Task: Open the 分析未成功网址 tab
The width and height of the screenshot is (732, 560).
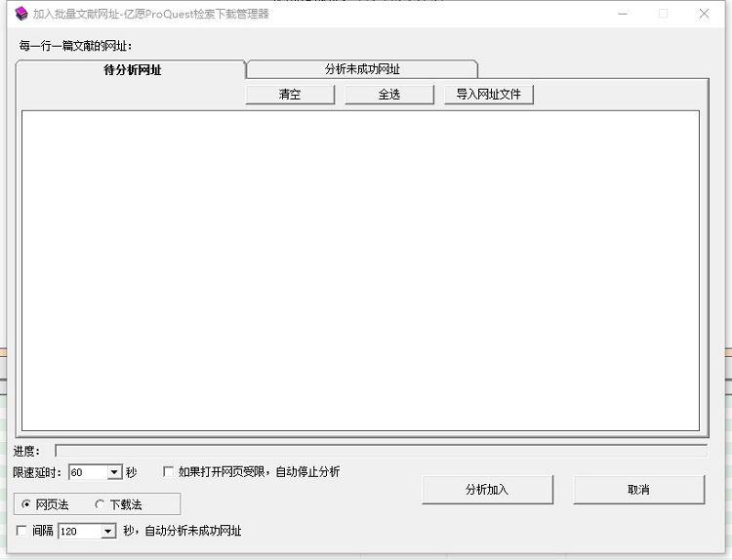Action: point(362,69)
